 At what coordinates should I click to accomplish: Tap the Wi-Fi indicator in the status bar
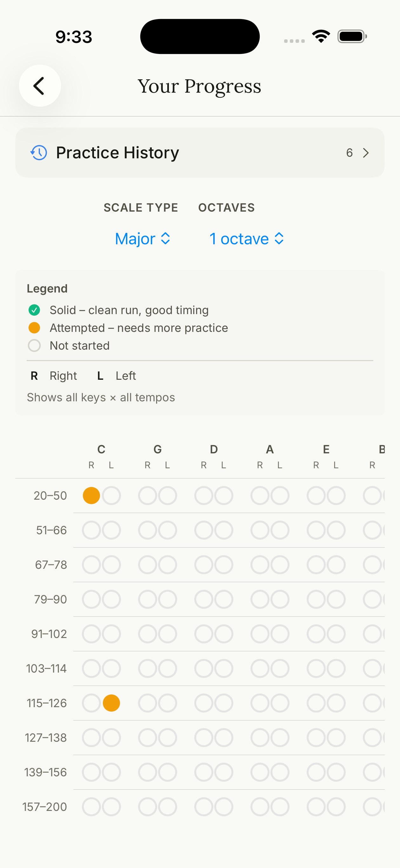tap(320, 36)
